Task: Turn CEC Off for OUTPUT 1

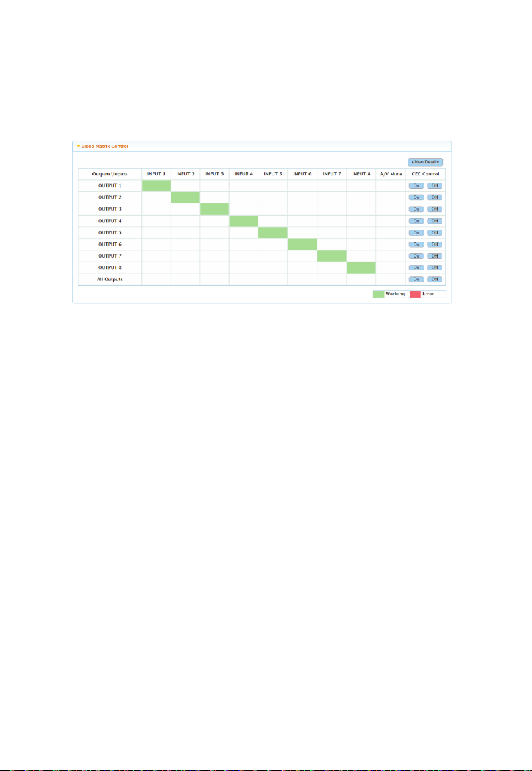Action: (435, 186)
